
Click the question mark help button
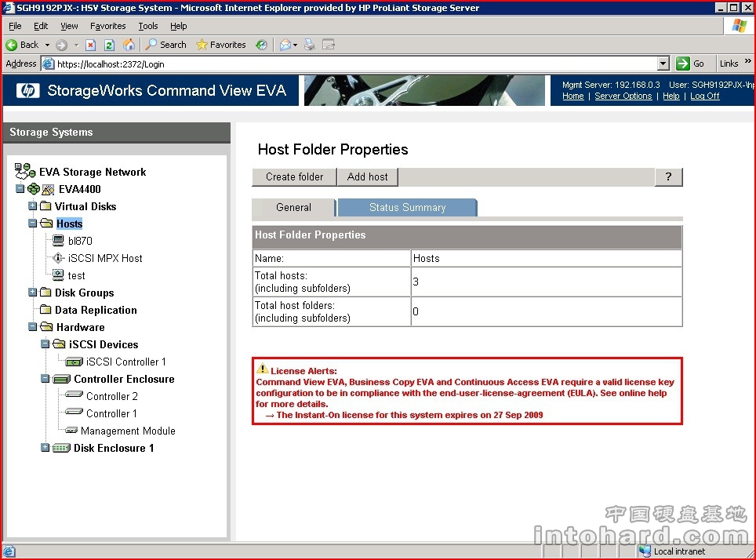668,177
